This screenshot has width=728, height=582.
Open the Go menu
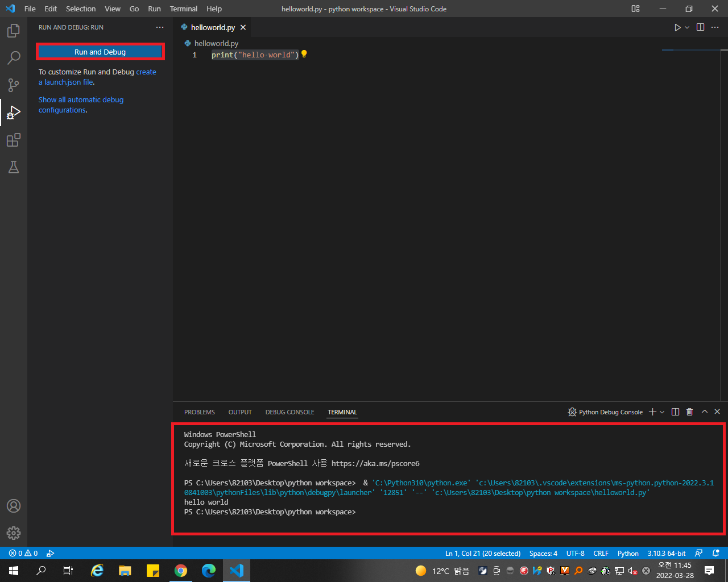(x=134, y=9)
